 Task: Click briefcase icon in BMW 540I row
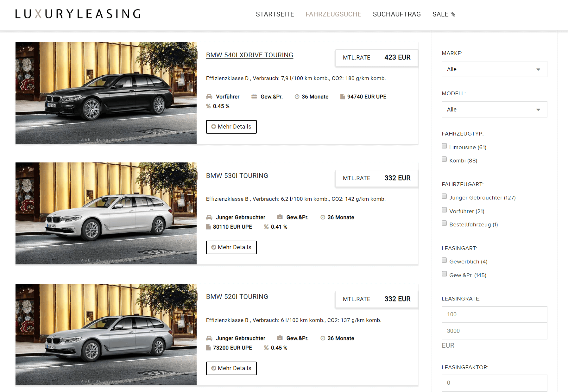click(254, 96)
